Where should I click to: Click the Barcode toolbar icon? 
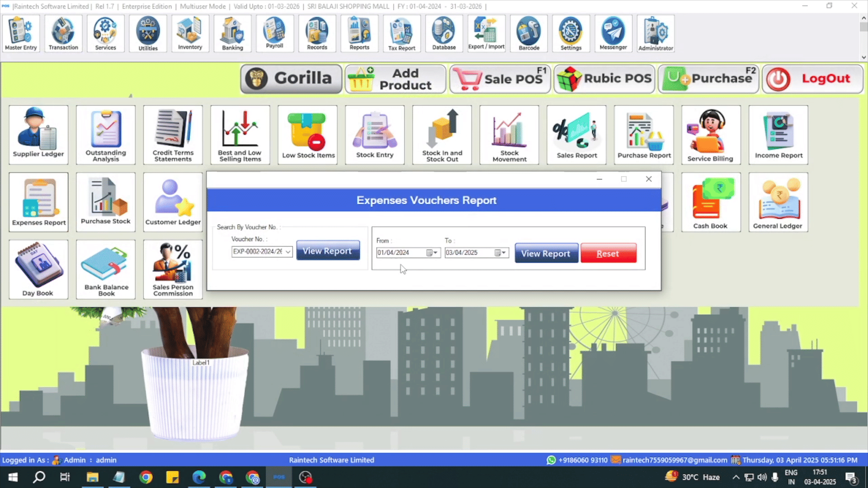[528, 34]
